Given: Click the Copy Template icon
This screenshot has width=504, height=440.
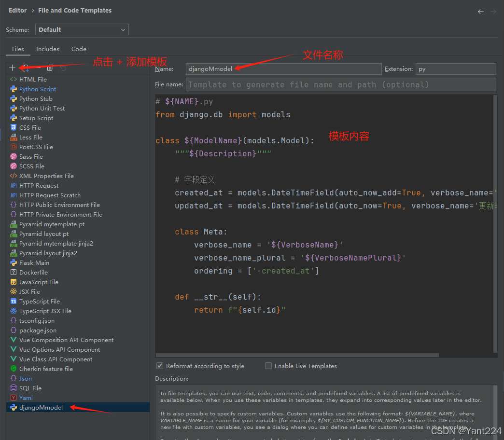Looking at the screenshot, I should click(50, 68).
